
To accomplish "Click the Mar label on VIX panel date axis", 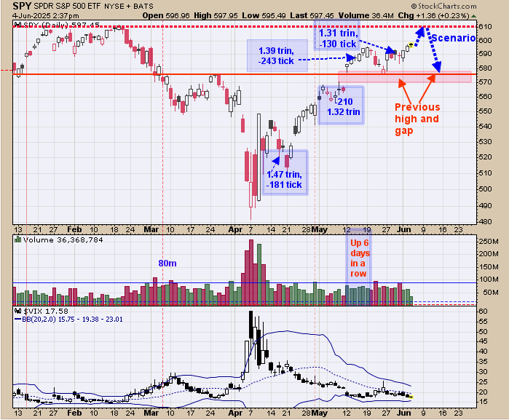I will (x=151, y=413).
